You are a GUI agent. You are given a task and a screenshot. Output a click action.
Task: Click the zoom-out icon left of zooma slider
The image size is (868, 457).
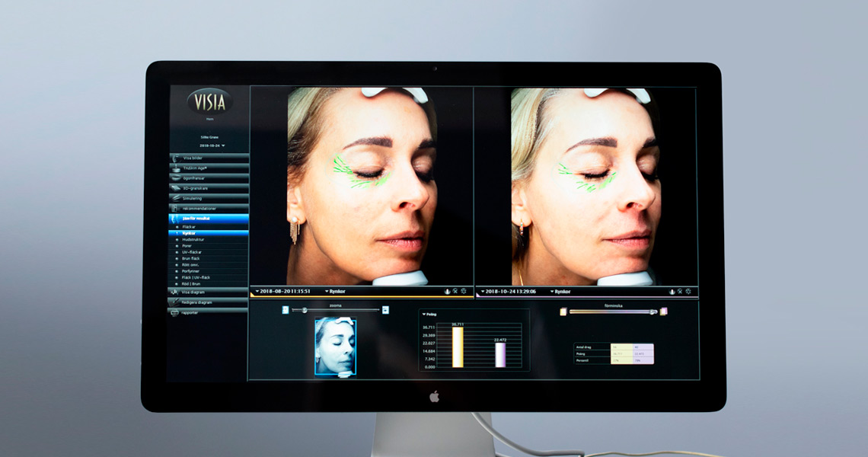pos(285,310)
